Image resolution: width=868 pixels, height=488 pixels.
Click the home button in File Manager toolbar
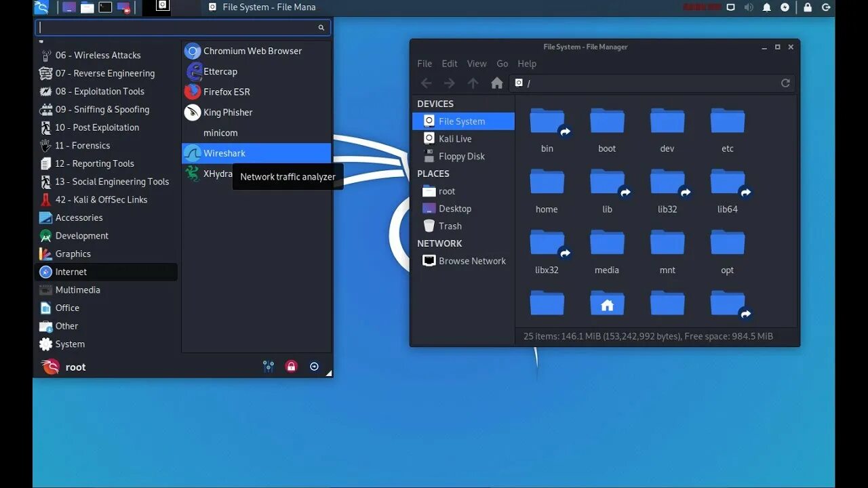pos(497,83)
